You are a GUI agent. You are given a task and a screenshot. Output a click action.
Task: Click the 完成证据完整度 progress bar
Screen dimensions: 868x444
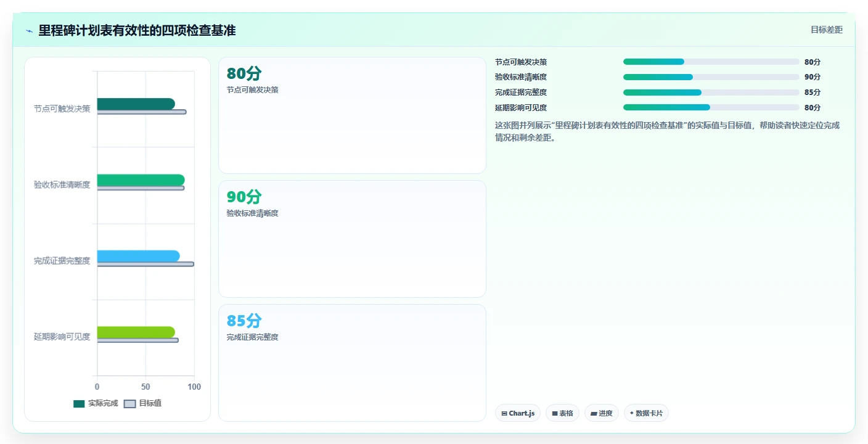[711, 92]
